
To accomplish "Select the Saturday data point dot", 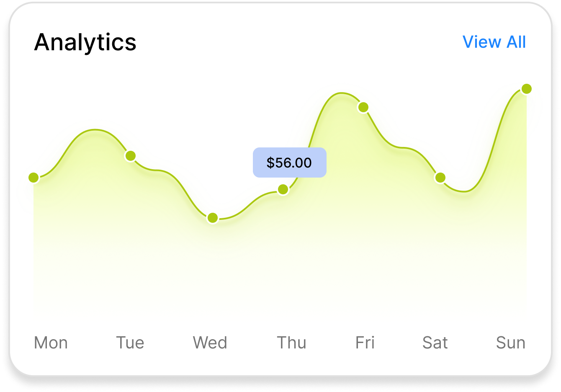I will pyautogui.click(x=440, y=178).
